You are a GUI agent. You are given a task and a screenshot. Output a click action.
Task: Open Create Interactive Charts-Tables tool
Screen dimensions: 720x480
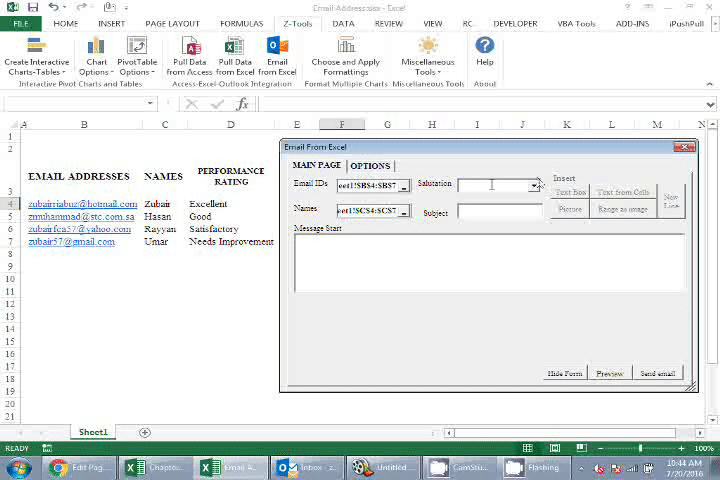tap(37, 56)
